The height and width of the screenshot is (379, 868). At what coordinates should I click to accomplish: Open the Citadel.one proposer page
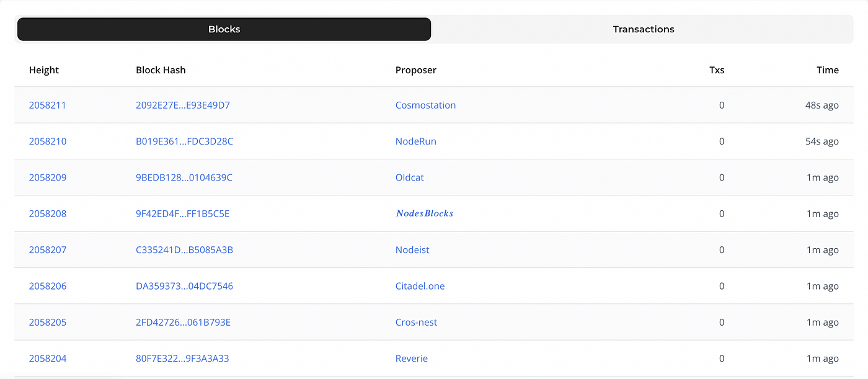tap(420, 286)
